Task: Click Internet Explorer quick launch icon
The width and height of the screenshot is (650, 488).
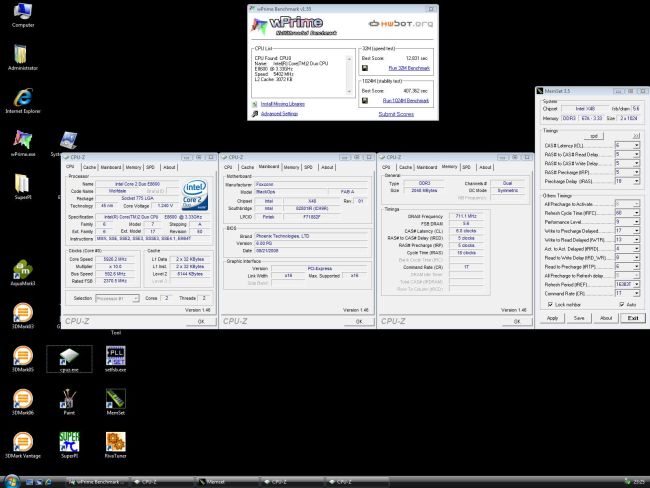Action: tap(49, 482)
